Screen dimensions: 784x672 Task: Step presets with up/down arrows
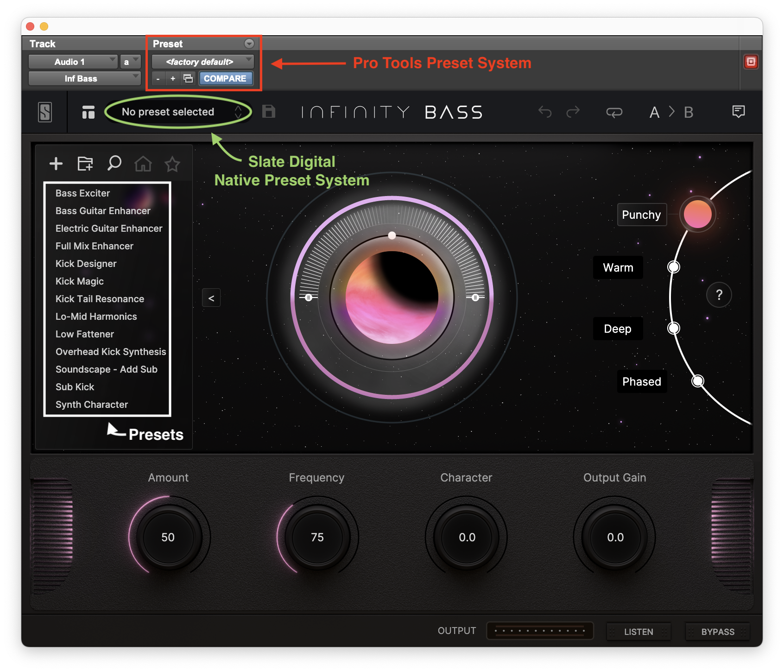click(x=238, y=112)
